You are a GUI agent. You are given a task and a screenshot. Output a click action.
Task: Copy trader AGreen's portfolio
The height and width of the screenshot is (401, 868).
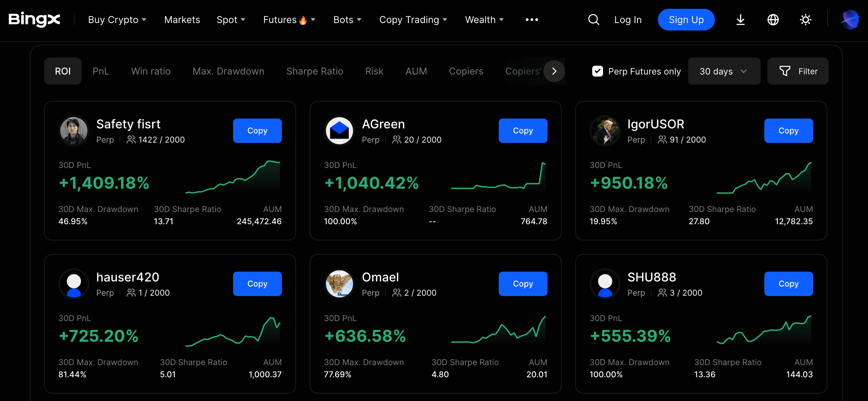523,130
